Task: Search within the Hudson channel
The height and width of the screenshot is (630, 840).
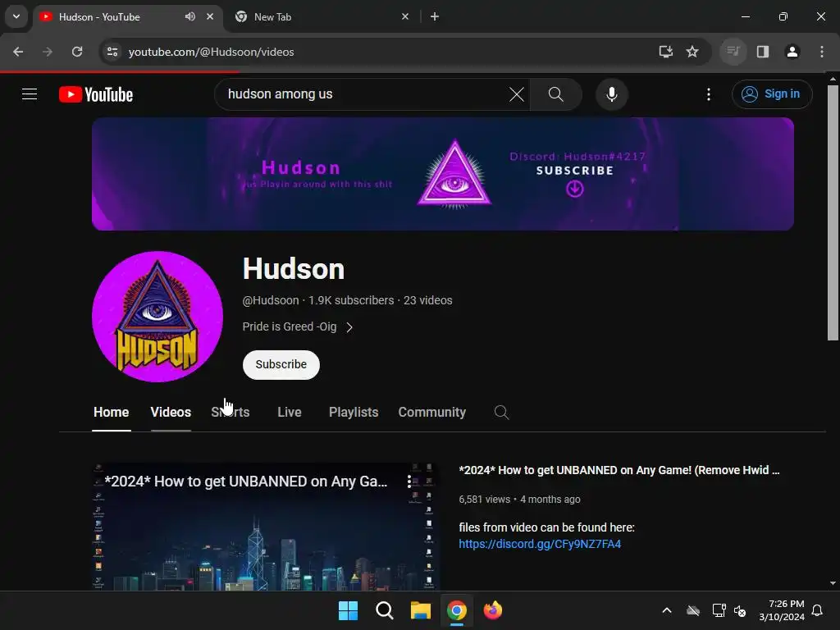Action: click(x=501, y=412)
